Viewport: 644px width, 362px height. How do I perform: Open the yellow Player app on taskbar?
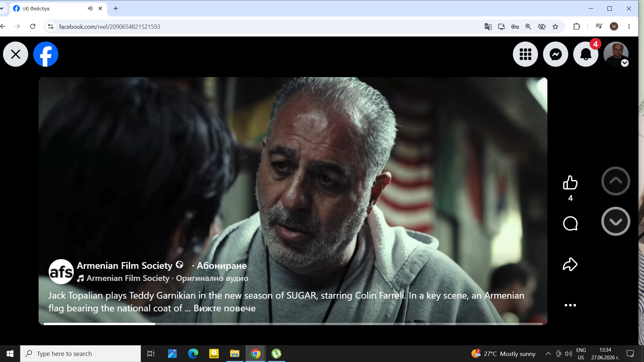214,354
